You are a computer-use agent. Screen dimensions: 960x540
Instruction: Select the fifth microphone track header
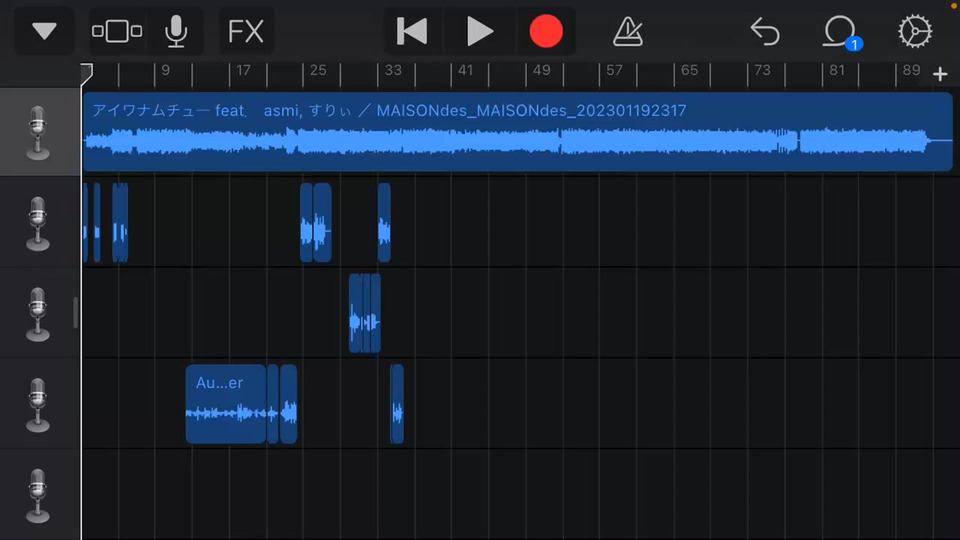[x=39, y=494]
